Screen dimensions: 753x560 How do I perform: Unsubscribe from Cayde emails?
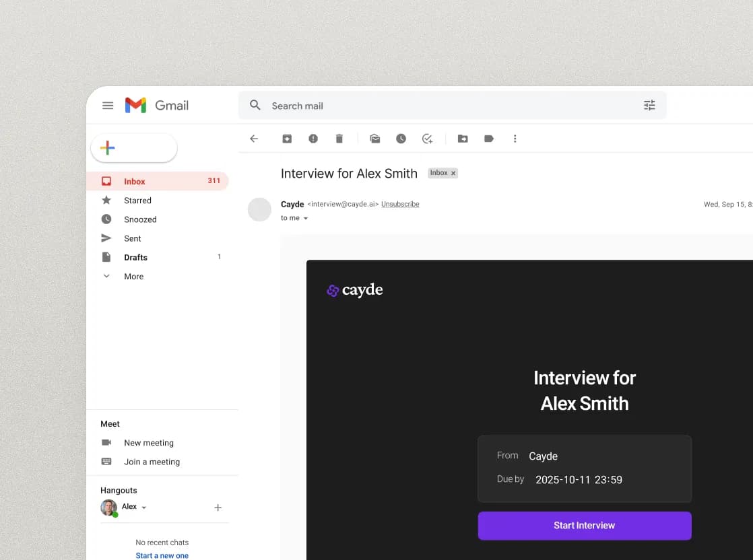pos(400,204)
